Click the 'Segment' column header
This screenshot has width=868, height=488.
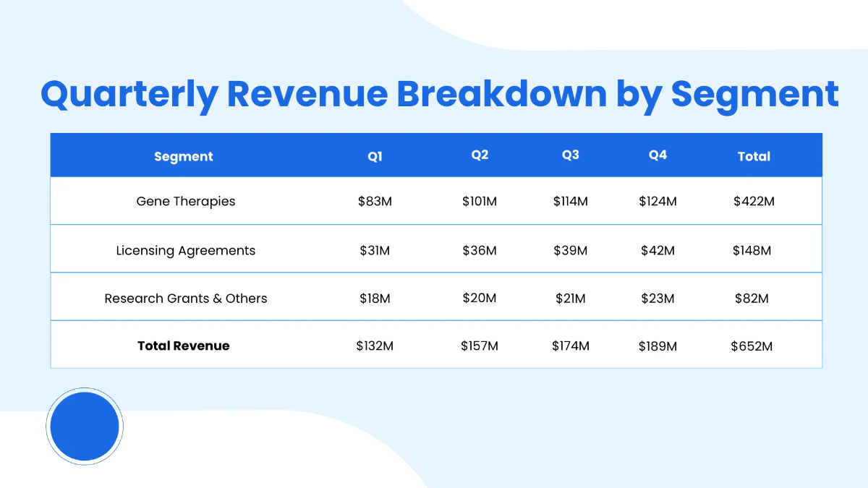click(x=184, y=156)
